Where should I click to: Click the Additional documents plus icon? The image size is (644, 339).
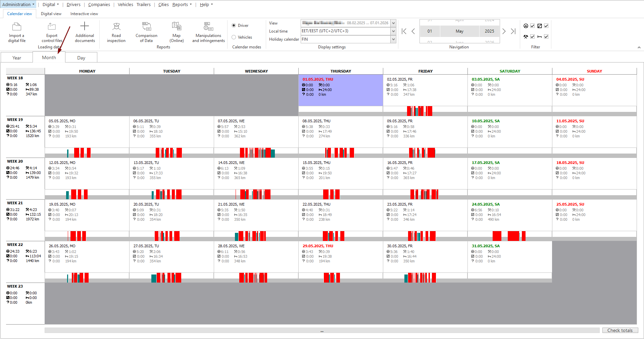pos(85,26)
